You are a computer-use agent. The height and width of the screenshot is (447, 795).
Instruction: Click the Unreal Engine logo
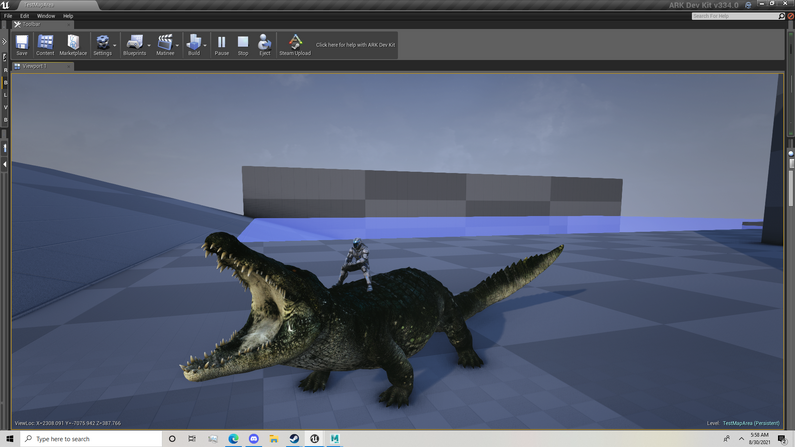pos(5,5)
